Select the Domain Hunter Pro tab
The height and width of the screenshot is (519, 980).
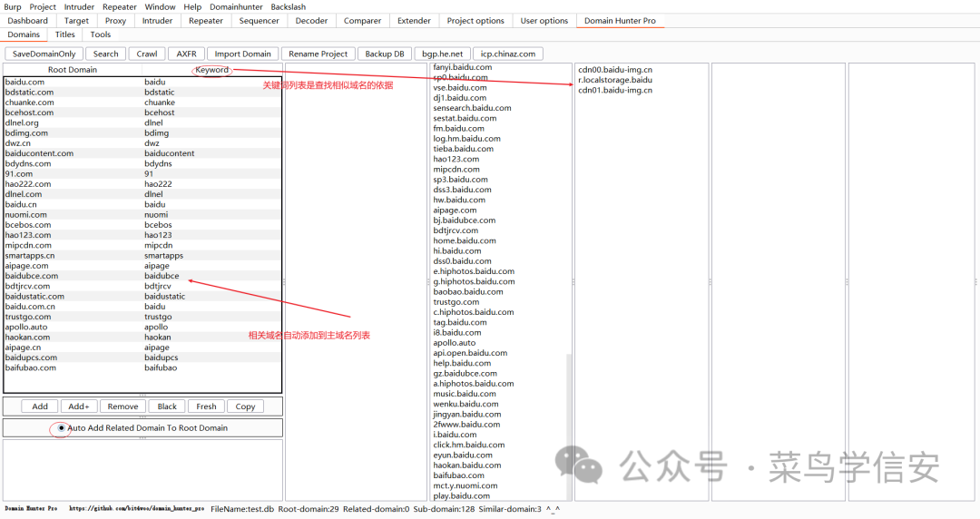(620, 21)
